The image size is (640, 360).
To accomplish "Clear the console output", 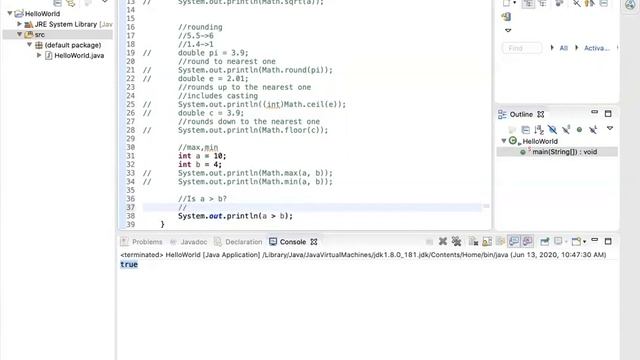I will [473, 242].
